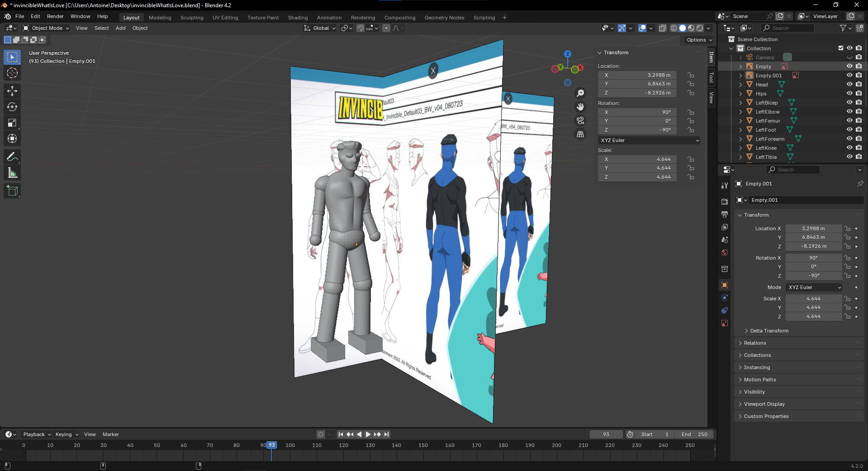
Task: Play the animation forward
Action: point(368,434)
